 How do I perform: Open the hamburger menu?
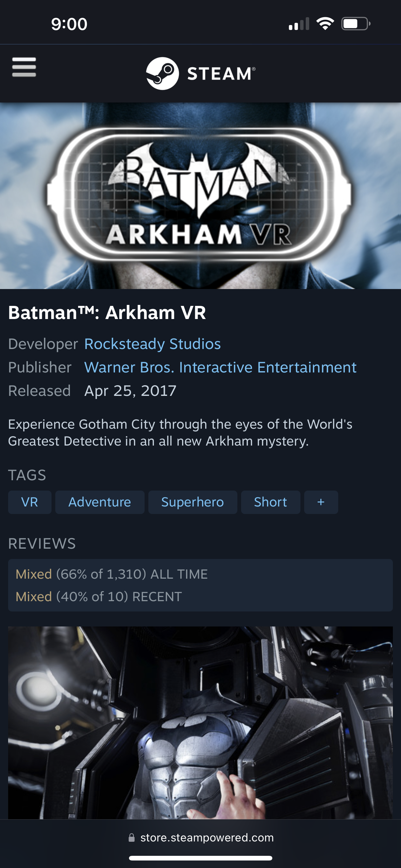pyautogui.click(x=24, y=67)
